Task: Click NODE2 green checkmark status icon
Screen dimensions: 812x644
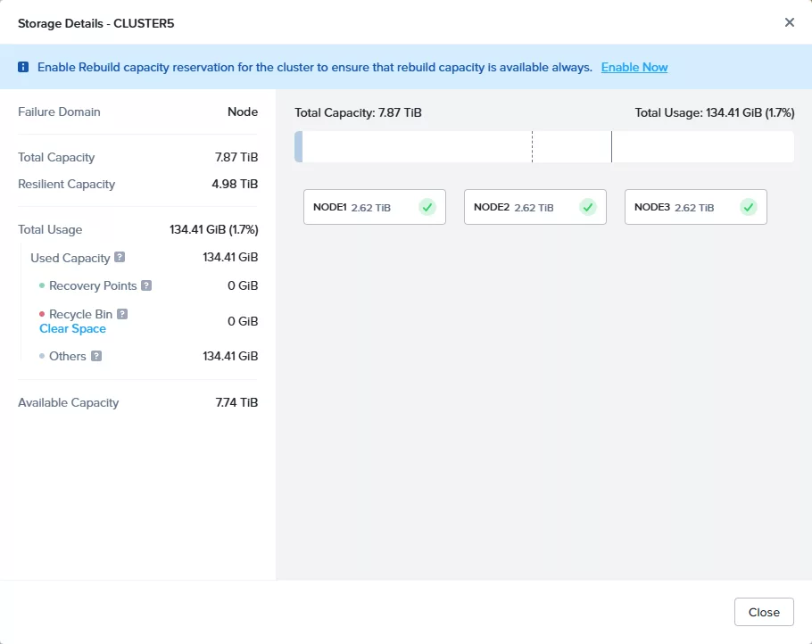Action: [588, 207]
